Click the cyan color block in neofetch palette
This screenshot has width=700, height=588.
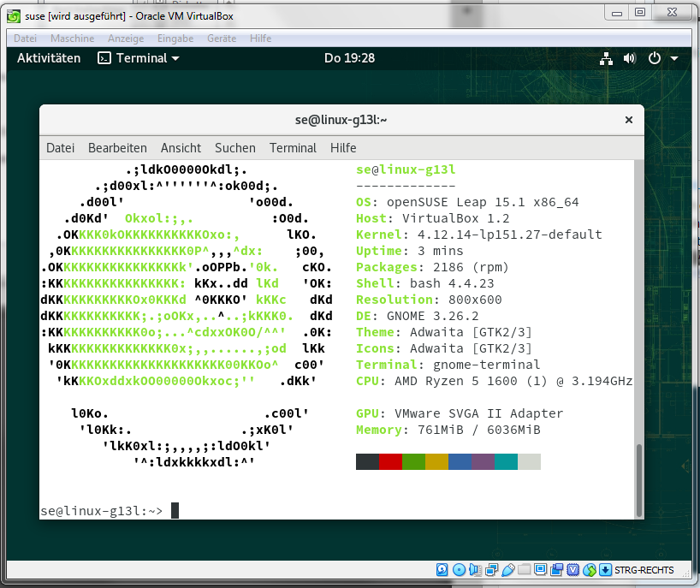point(507,461)
